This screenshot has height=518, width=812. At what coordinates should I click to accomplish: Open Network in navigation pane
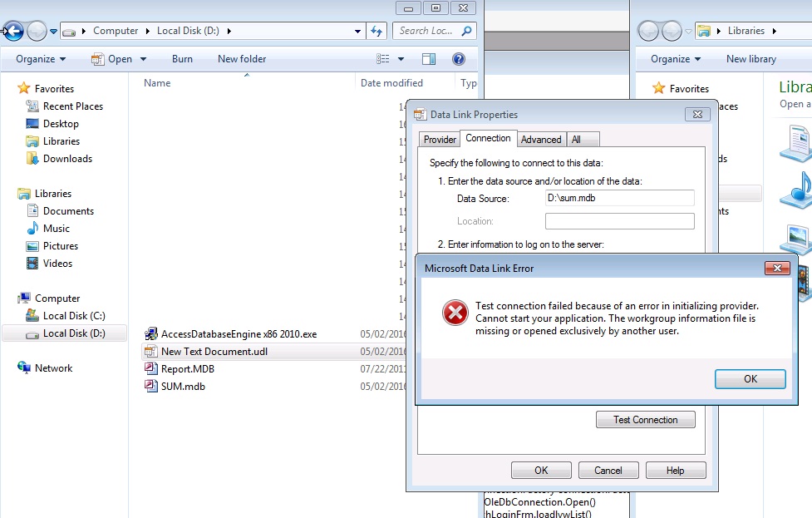click(53, 368)
